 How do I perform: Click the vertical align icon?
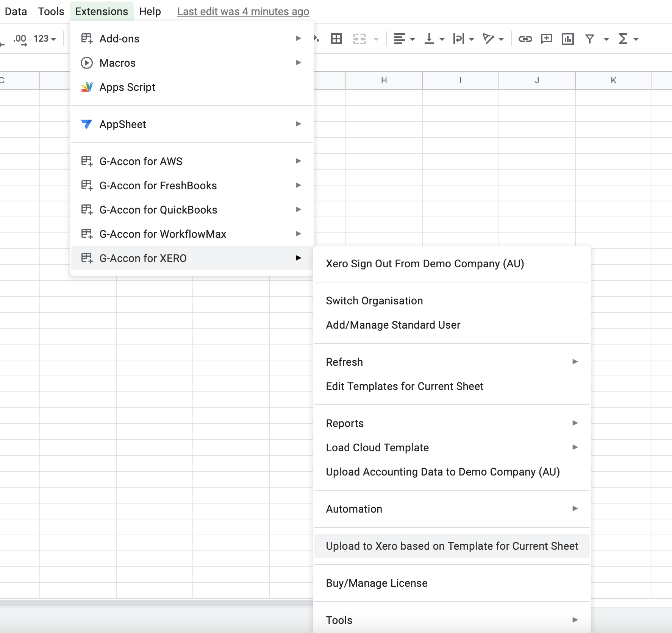(429, 39)
